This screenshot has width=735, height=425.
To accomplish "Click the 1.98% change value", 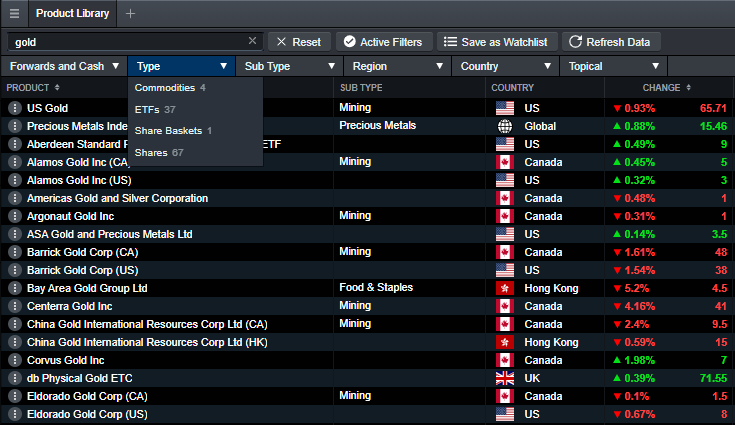I will pyautogui.click(x=639, y=360).
